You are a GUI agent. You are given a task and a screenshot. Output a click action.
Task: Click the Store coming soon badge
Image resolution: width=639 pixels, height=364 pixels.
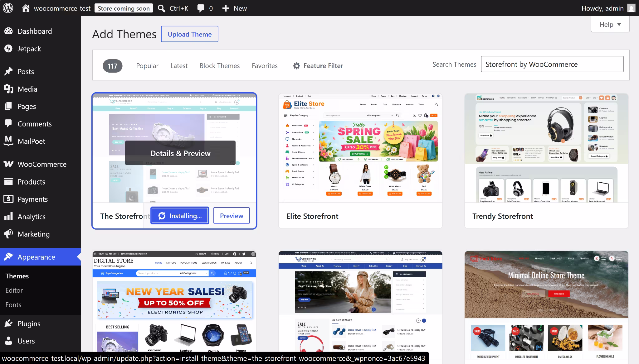(124, 8)
